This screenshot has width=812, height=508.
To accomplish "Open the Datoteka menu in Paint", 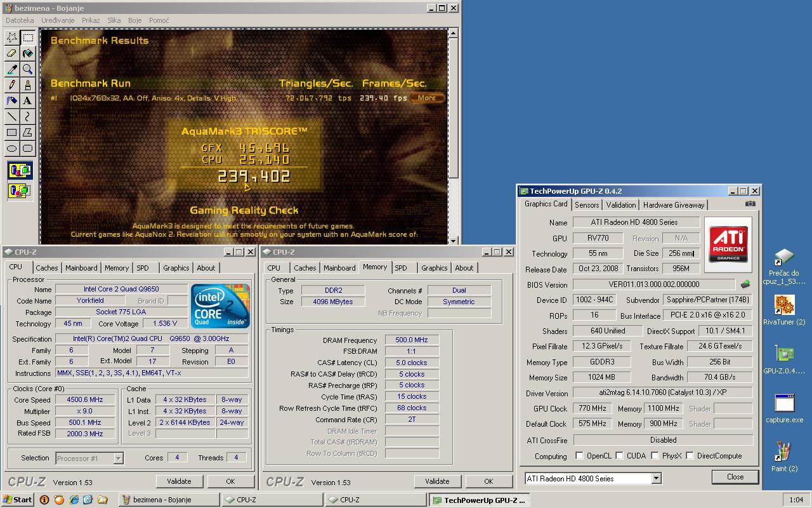I will coord(20,20).
